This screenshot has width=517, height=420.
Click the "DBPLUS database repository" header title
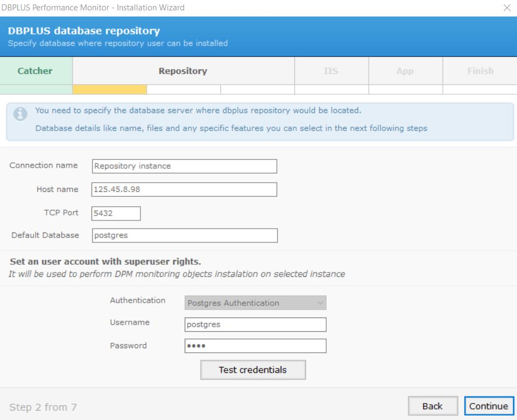(x=84, y=31)
